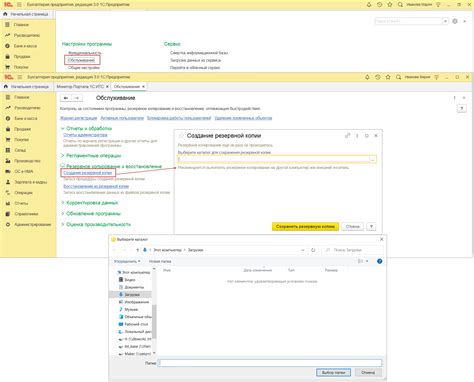Screen dimensions: 474x382
Task: Select Загрузки in folder tree
Action: point(132,295)
